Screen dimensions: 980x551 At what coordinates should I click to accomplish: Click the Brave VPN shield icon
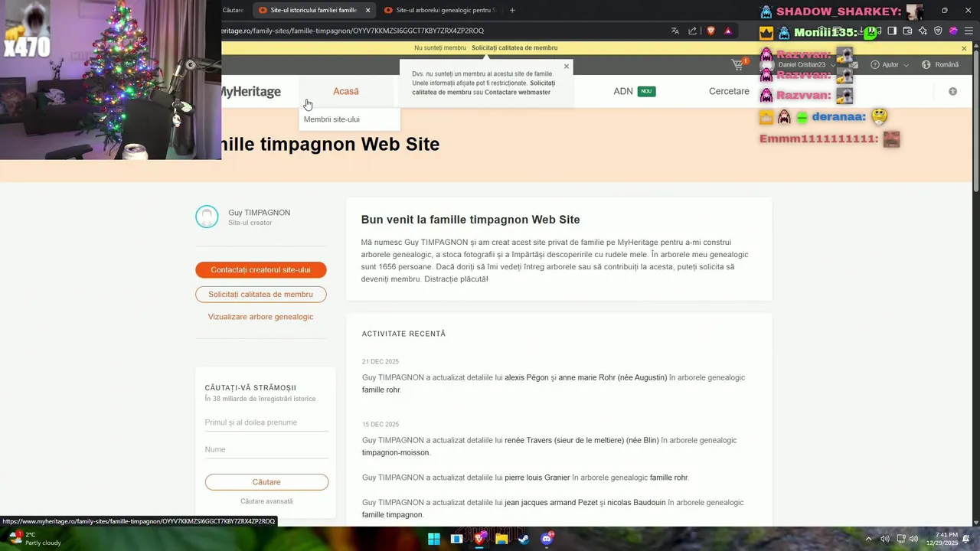pos(938,31)
